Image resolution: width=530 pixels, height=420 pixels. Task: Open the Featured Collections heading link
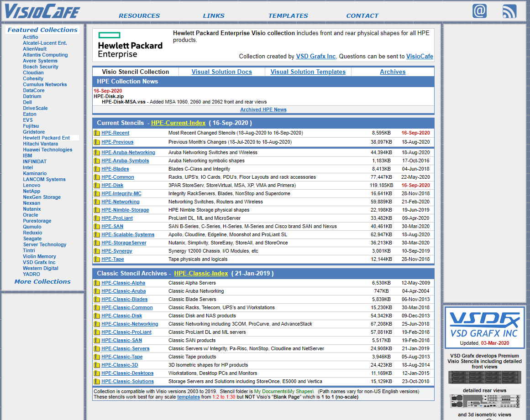[42, 30]
